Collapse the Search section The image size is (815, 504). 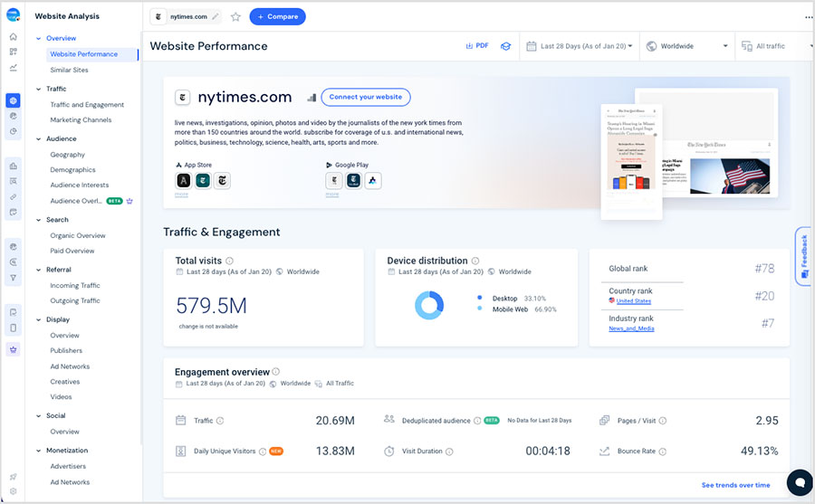[x=38, y=220]
